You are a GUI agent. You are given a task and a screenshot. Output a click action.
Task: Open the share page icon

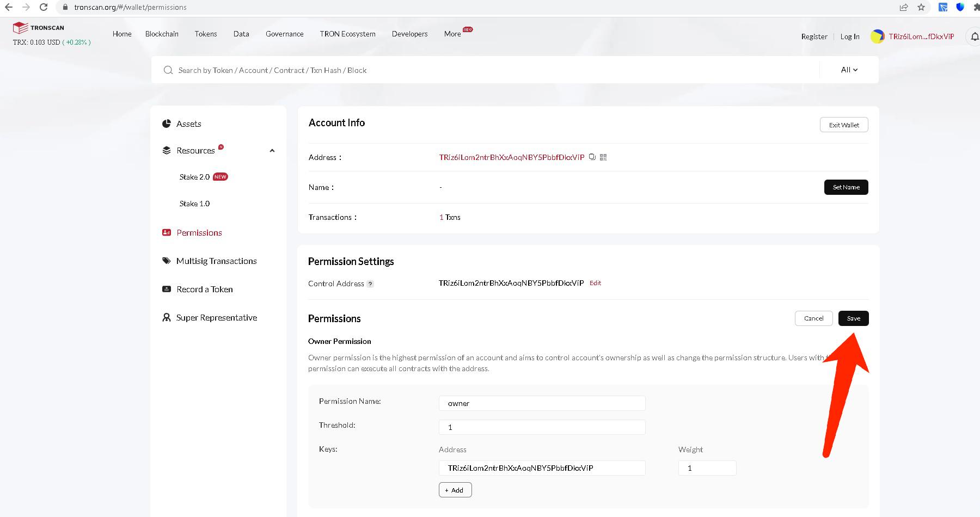[904, 7]
